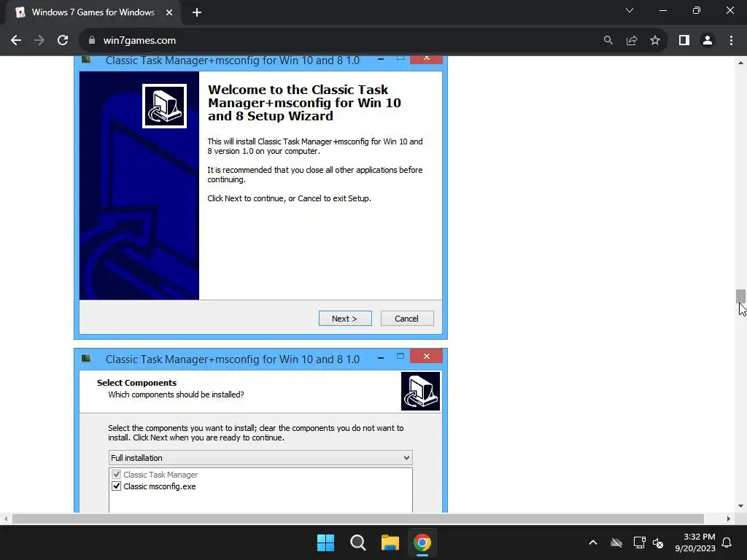Click the forward navigation arrow
747x560 pixels.
[39, 41]
